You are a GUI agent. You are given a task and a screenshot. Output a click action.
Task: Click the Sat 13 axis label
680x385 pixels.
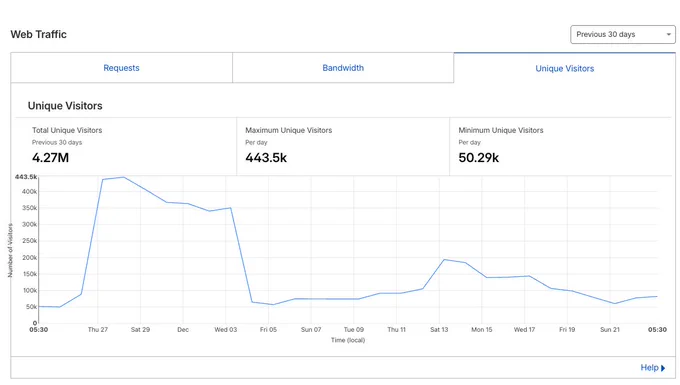point(439,330)
